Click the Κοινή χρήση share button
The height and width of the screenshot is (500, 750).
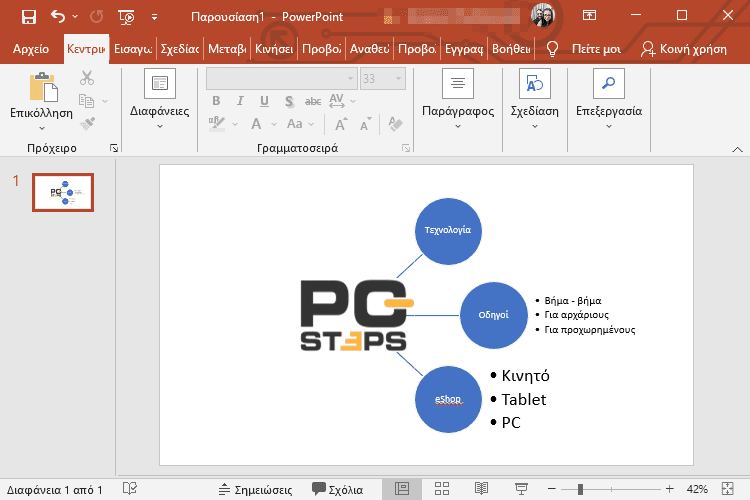684,49
